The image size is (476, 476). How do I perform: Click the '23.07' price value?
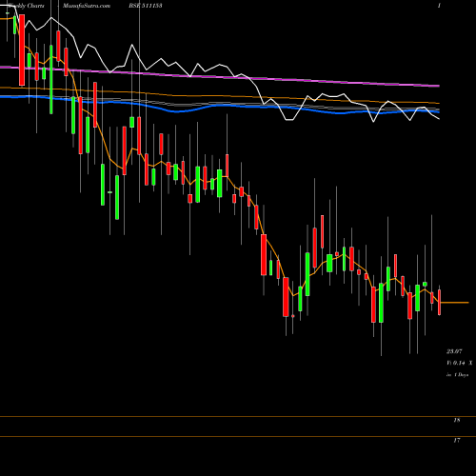pos(454,351)
